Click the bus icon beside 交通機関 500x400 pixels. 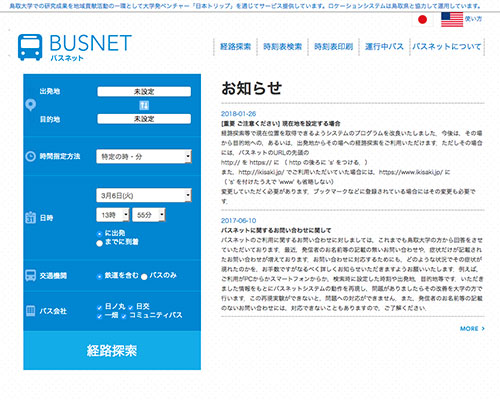coord(31,275)
